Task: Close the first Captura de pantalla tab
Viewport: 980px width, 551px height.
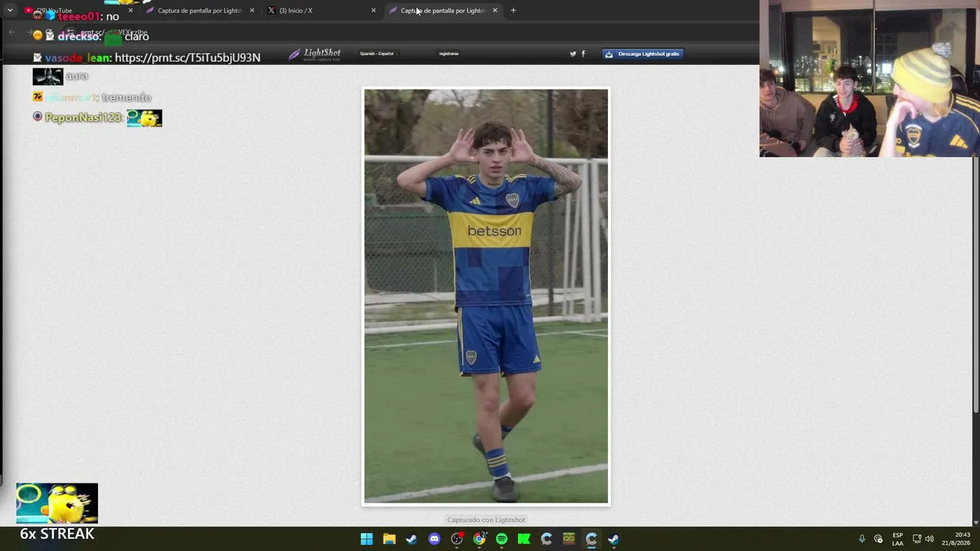Action: pos(252,11)
